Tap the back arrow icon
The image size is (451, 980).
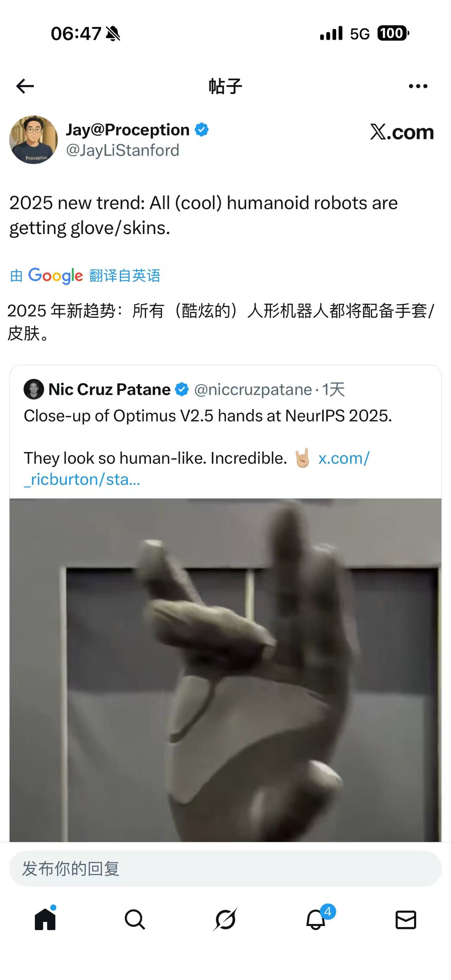(25, 86)
